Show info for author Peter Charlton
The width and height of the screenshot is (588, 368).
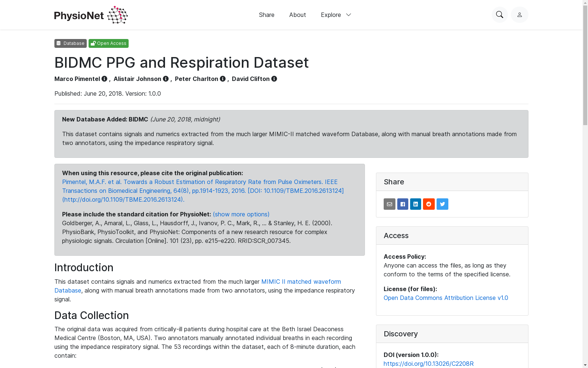tap(223, 79)
